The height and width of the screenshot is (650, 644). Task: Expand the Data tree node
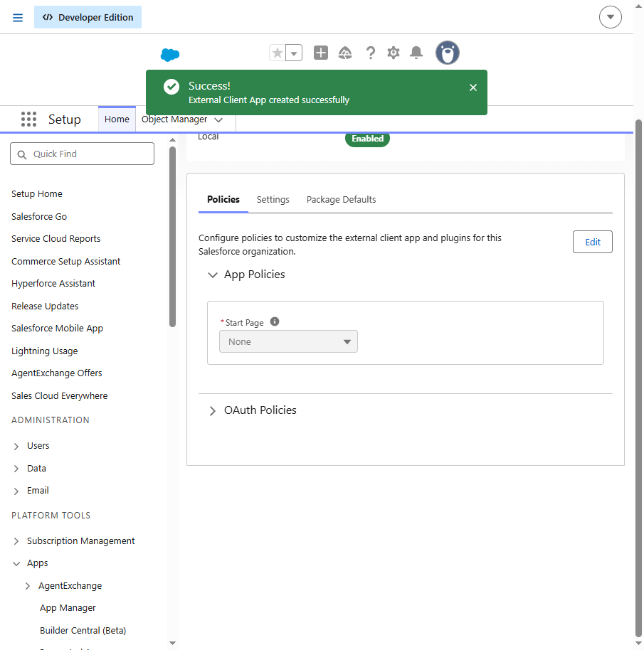[16, 469]
